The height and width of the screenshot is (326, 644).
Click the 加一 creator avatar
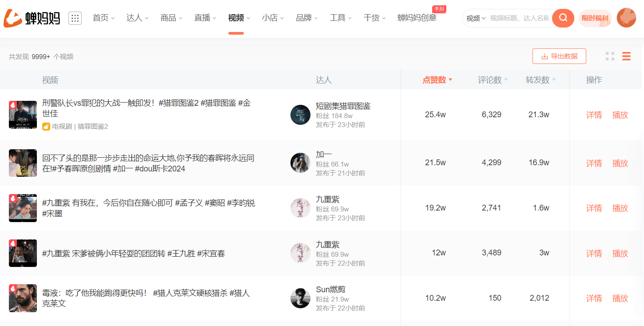point(300,163)
